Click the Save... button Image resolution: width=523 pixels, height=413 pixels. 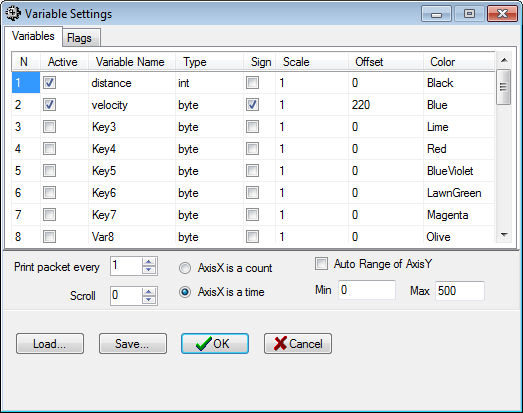(x=132, y=343)
